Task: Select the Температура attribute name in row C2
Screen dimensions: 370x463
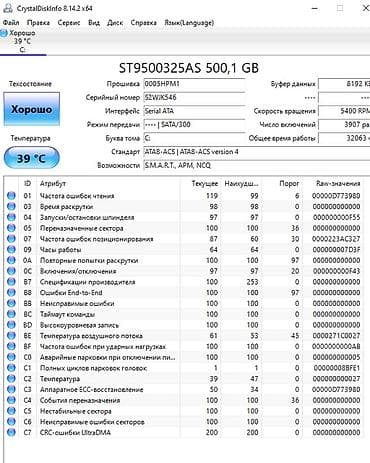Action: [60, 379]
